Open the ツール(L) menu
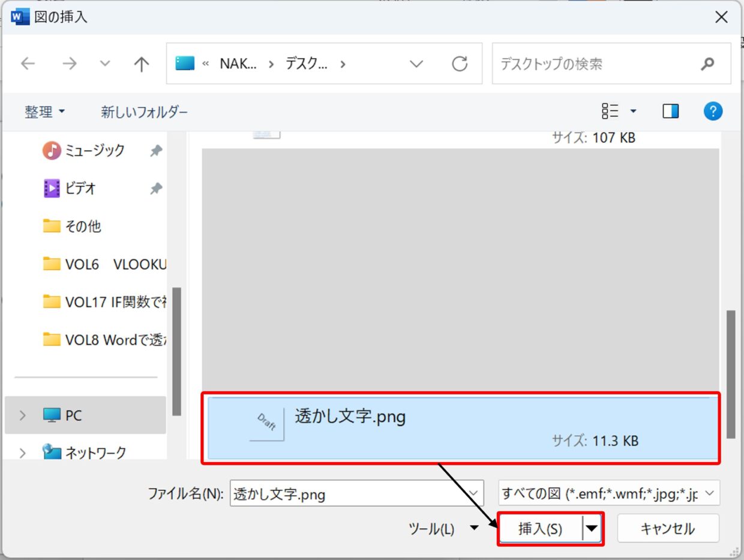 point(443,529)
